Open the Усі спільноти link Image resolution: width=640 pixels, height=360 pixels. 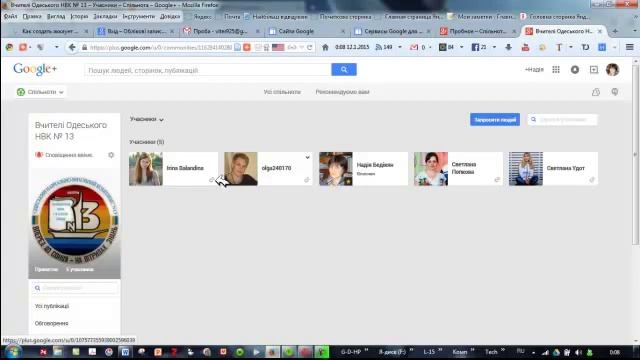(x=282, y=92)
